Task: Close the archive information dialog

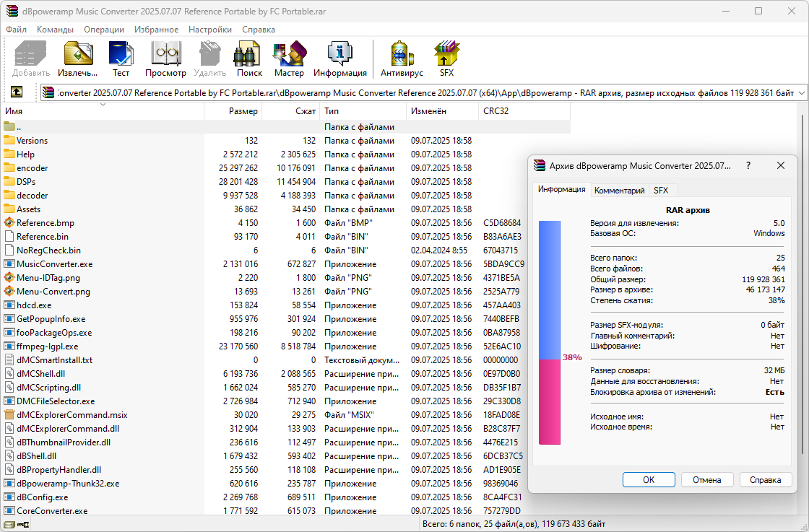Action: (x=781, y=165)
